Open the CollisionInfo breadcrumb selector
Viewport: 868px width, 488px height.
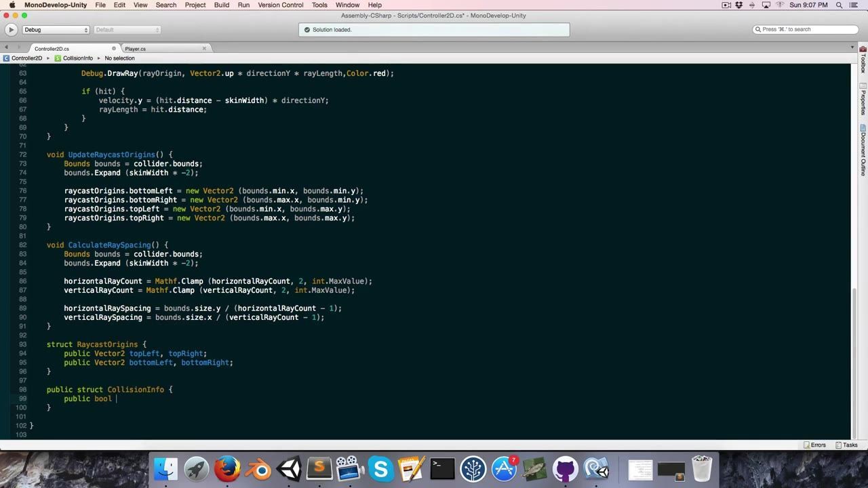click(x=73, y=58)
